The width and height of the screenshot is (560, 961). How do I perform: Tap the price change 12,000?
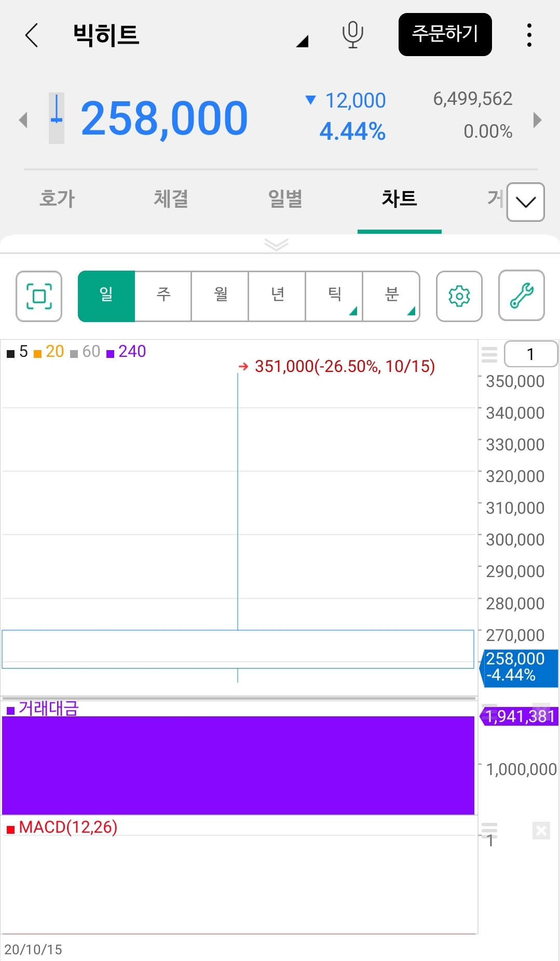click(355, 100)
